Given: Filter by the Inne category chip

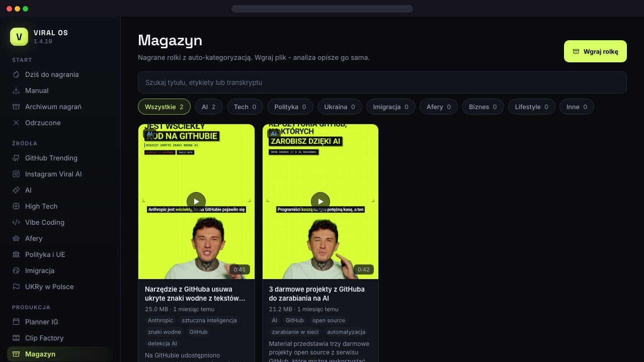Looking at the screenshot, I should click(577, 107).
